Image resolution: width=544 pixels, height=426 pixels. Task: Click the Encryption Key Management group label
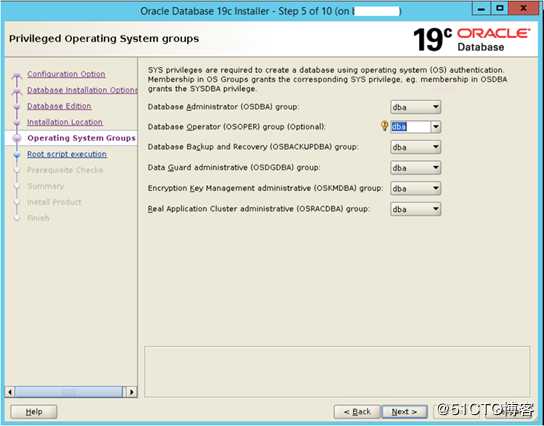pyautogui.click(x=265, y=188)
